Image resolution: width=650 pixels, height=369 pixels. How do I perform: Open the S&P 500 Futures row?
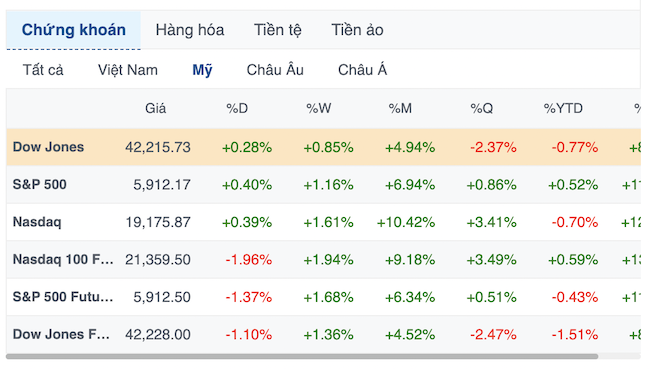pos(323,297)
